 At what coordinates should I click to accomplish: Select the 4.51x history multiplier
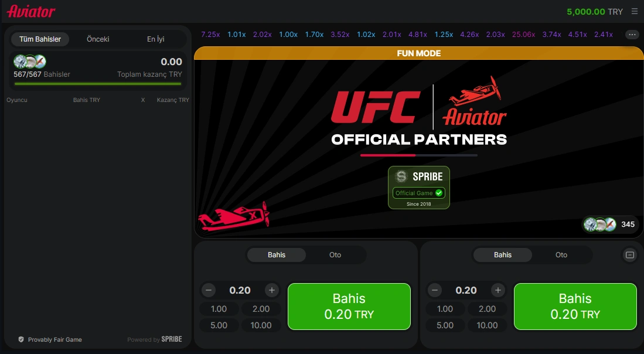(x=577, y=35)
